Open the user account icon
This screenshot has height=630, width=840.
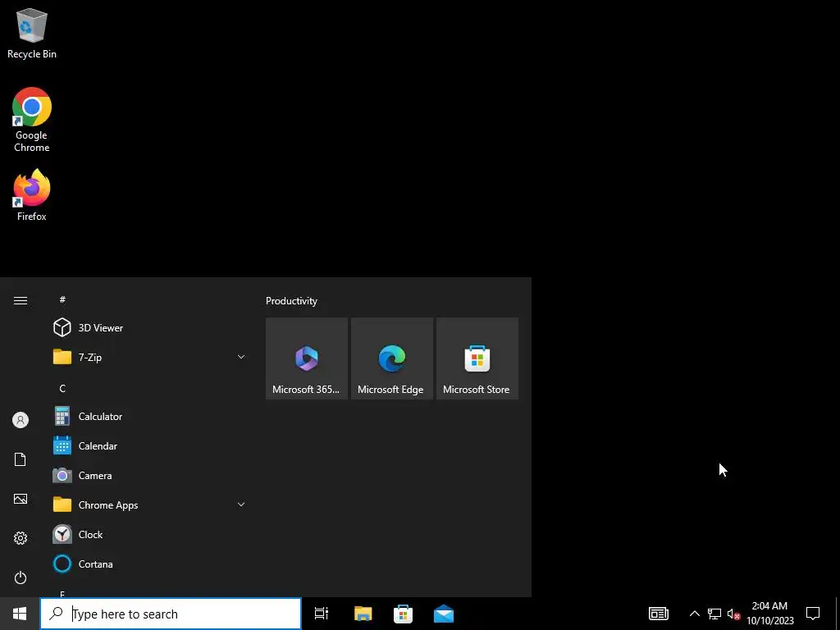tap(21, 420)
